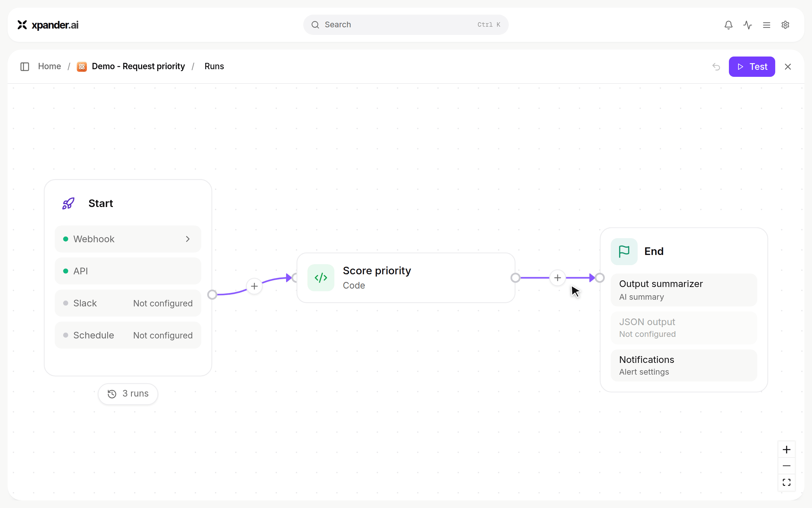Screen dimensions: 812x508
Task: Click the Start node title
Action: [x=101, y=203]
